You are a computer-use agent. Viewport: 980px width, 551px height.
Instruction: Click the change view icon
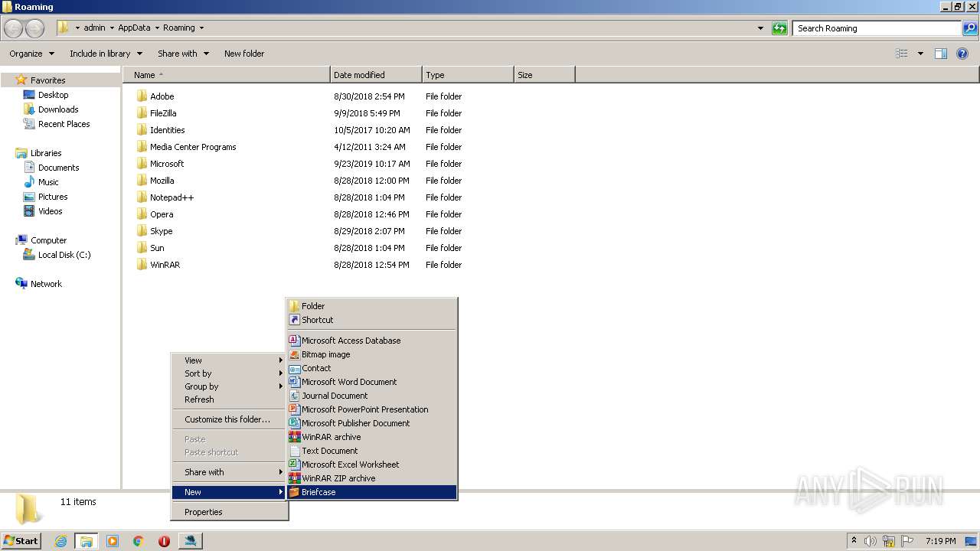click(x=902, y=54)
